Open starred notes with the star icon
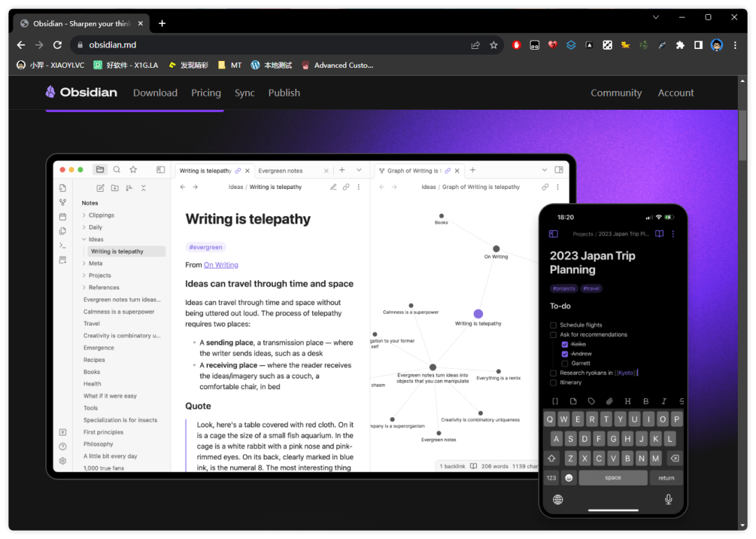 (x=133, y=169)
